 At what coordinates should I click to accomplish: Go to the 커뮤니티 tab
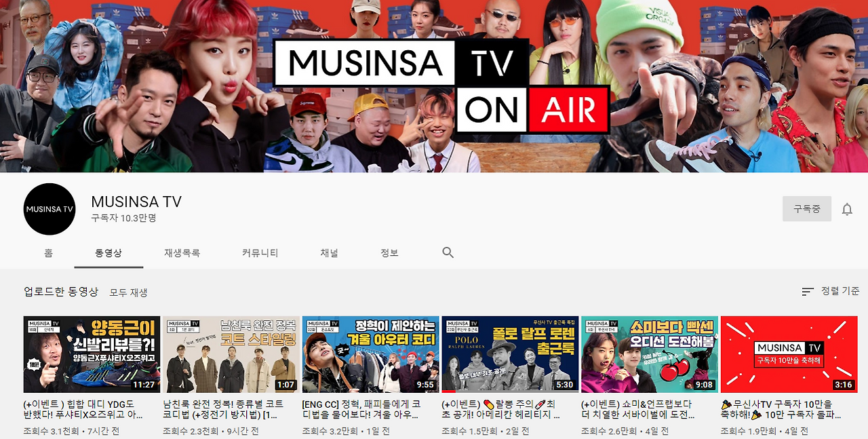click(x=260, y=252)
